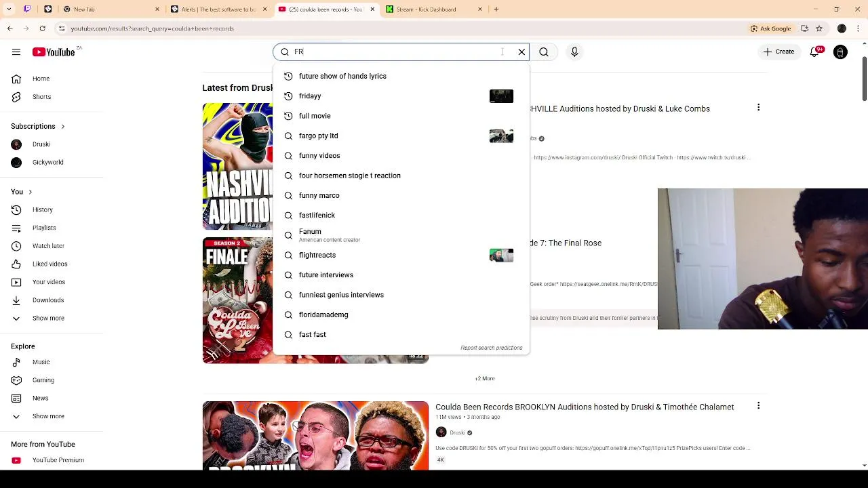The image size is (868, 488).
Task: Open the notifications bell
Action: coord(814,52)
